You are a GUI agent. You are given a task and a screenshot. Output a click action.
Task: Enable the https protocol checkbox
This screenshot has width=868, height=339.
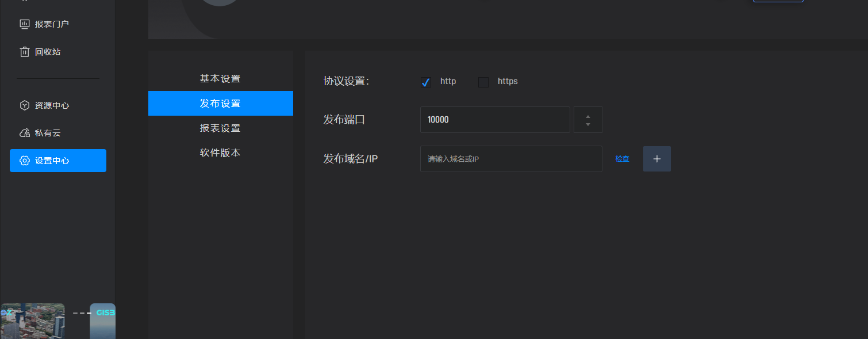(x=483, y=82)
